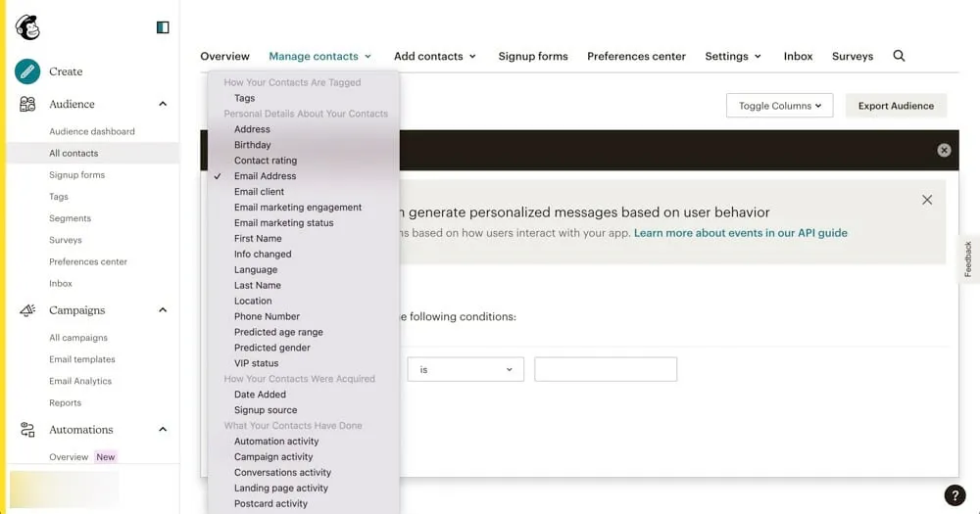
Task: Close the events info notice
Action: [927, 200]
